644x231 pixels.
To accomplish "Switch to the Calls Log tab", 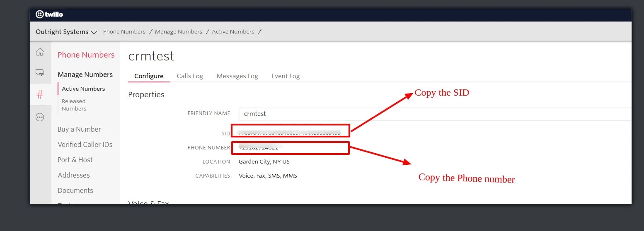I will point(190,76).
